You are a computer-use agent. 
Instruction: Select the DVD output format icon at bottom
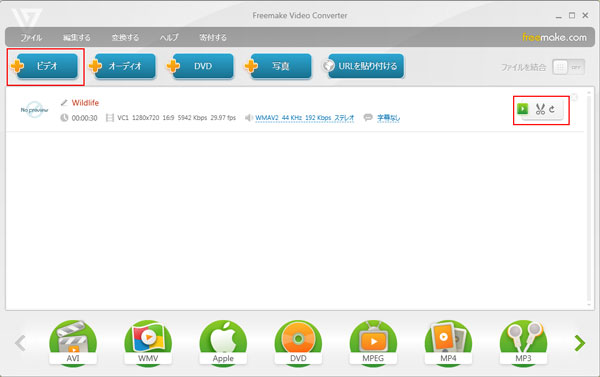(x=298, y=343)
